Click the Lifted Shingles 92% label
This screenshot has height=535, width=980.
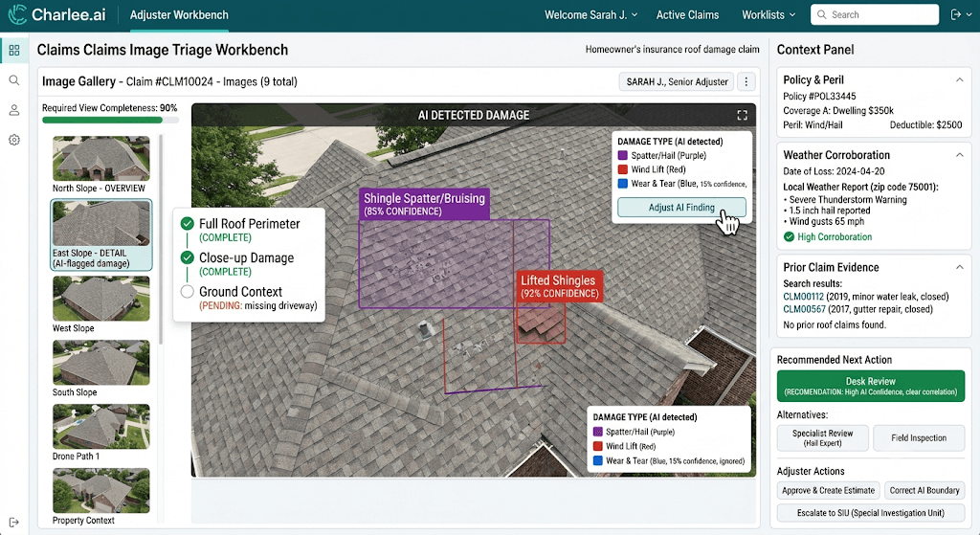[559, 286]
